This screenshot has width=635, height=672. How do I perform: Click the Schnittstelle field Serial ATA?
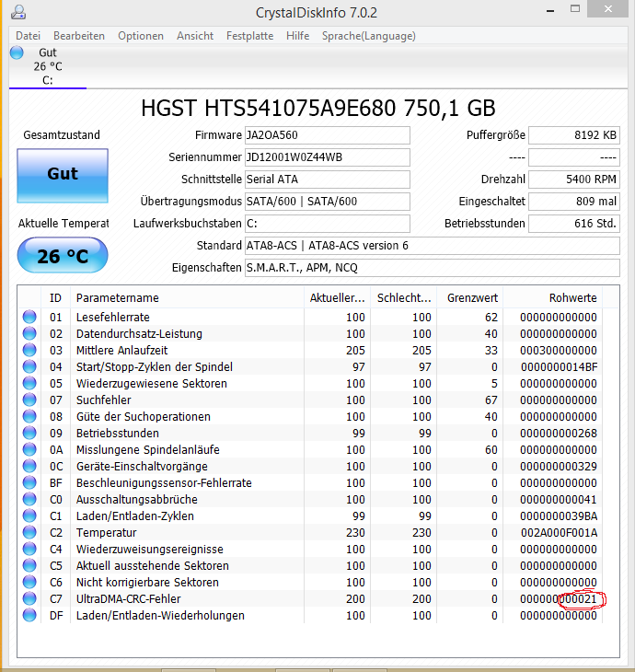328,180
